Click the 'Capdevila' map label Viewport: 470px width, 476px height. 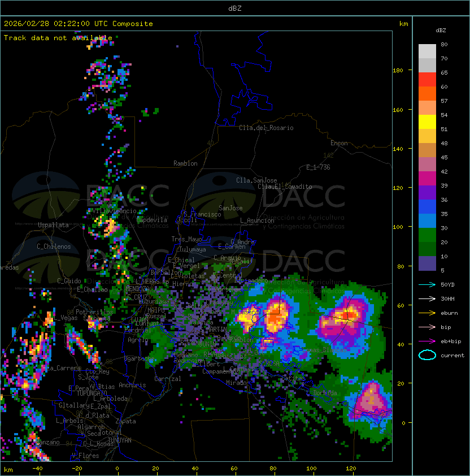pos(152,220)
